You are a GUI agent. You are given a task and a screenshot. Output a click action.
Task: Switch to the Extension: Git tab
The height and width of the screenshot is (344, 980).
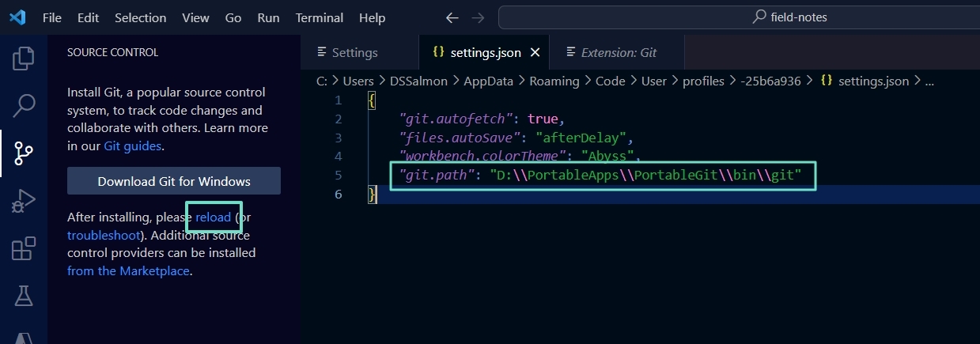coord(617,52)
